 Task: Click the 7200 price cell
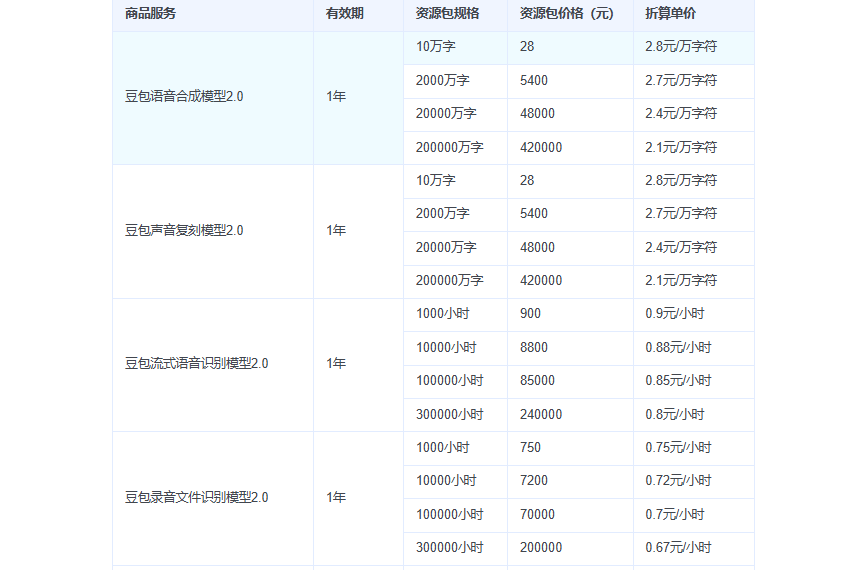pos(570,481)
